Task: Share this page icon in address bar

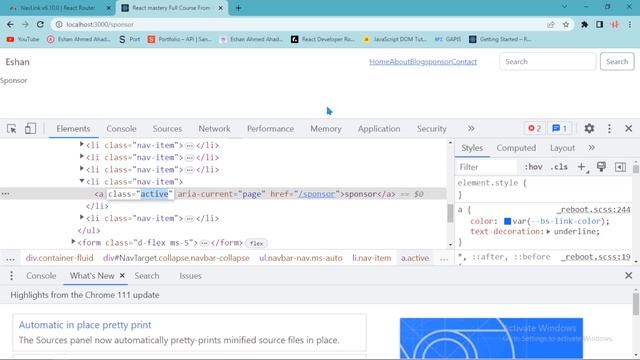Action: (x=551, y=24)
